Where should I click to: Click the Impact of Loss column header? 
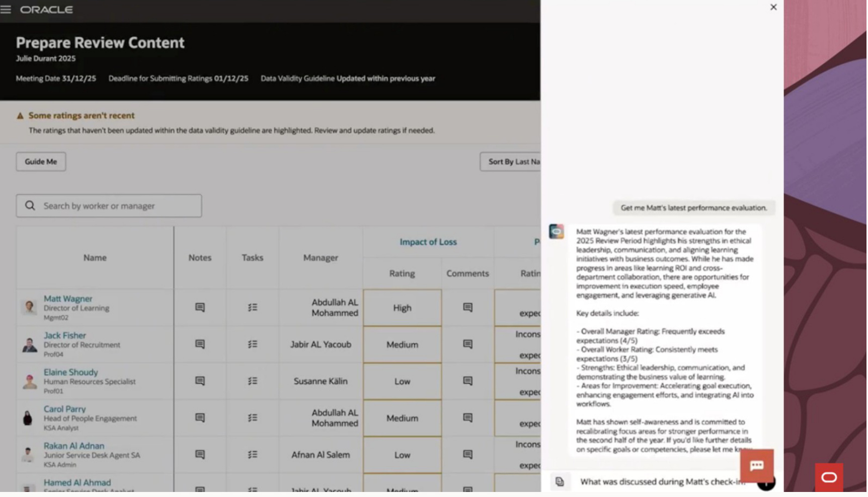tap(428, 242)
